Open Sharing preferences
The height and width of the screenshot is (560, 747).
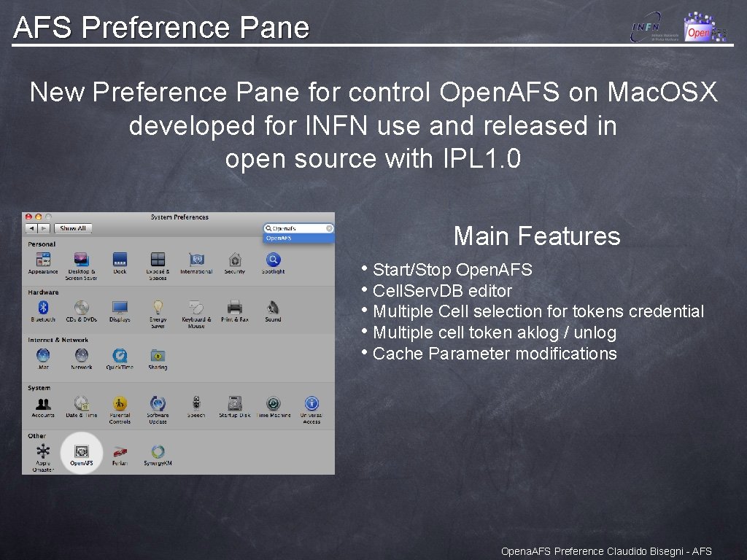158,359
